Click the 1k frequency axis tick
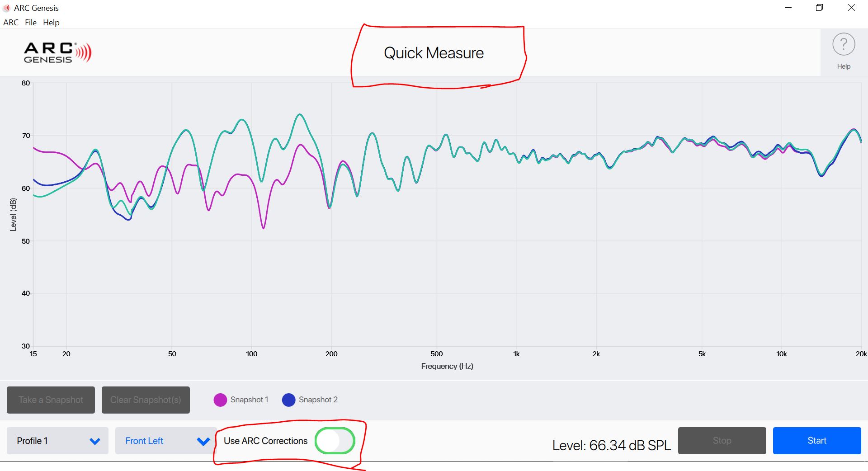Image resolution: width=868 pixels, height=471 pixels. click(x=516, y=354)
